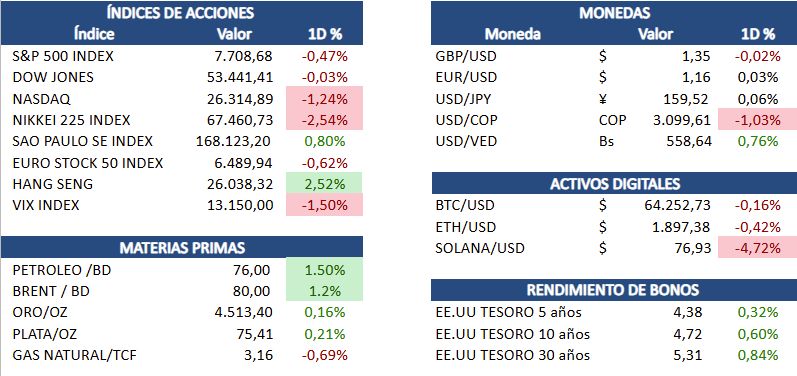Click the MATERIAS PRIMAS header
Image resolution: width=797 pixels, height=376 pixels.
pyautogui.click(x=181, y=247)
